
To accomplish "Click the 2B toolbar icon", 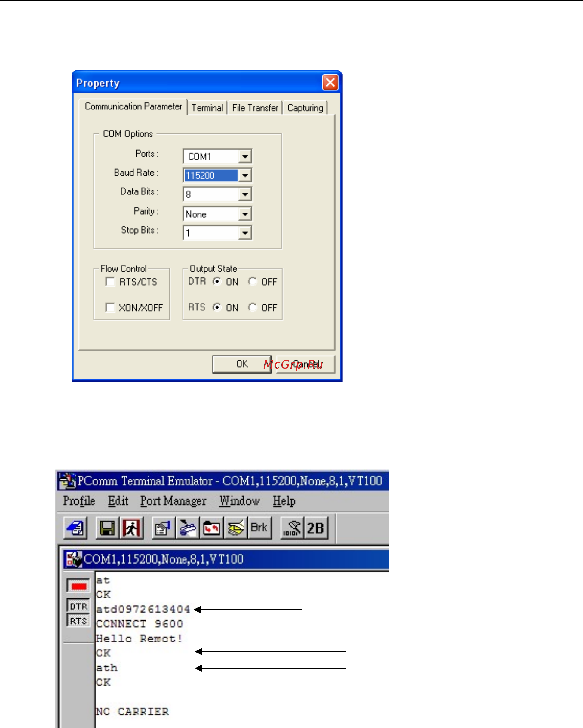I will (x=316, y=528).
